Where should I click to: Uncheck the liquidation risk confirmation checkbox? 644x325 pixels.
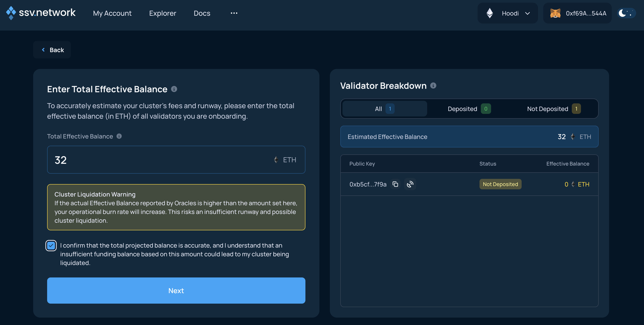[x=51, y=246]
